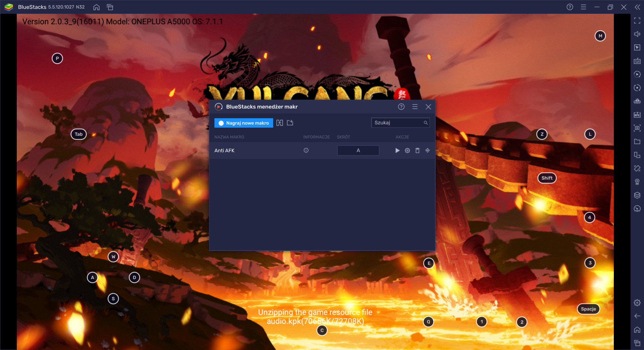Viewport: 644px width, 350px height.
Task: Open the memory trim icon in sidebar
Action: point(637,101)
